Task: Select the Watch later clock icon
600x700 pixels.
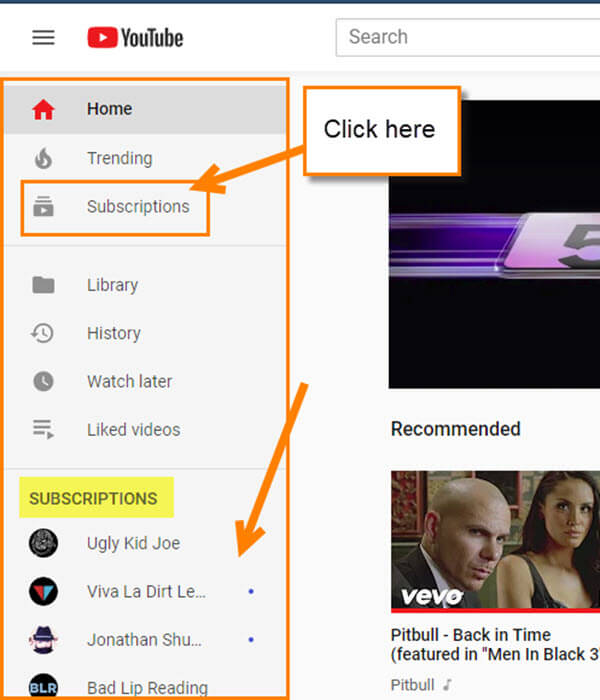Action: [x=43, y=381]
